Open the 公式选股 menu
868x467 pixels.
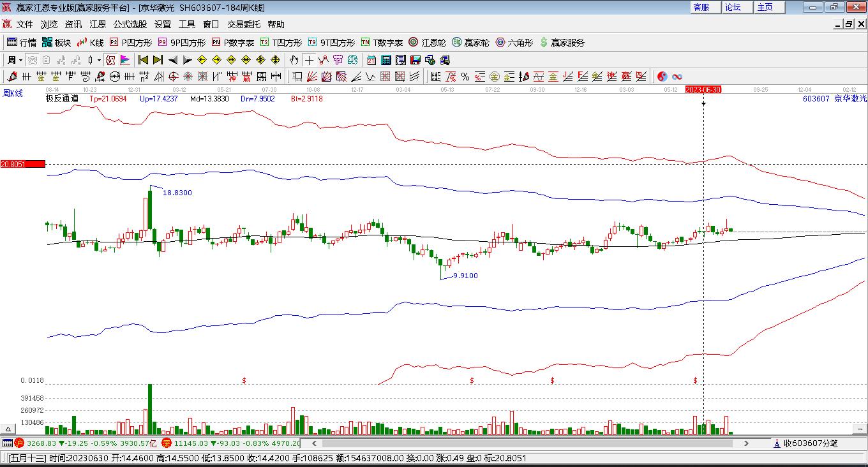click(x=130, y=24)
